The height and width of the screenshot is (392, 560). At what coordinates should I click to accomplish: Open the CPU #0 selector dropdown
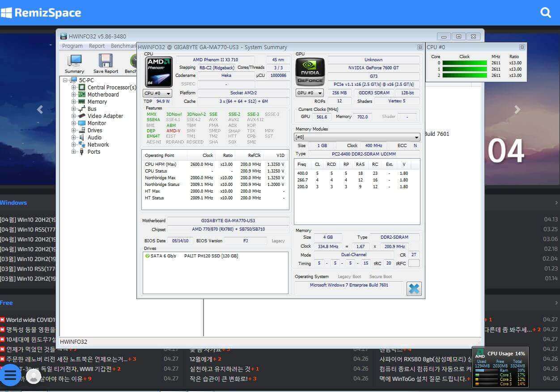[157, 93]
